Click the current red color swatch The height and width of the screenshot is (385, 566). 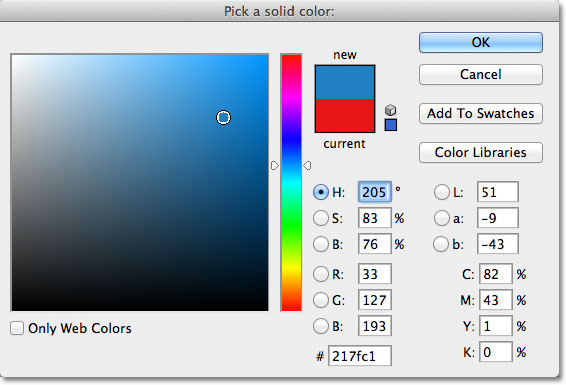345,115
